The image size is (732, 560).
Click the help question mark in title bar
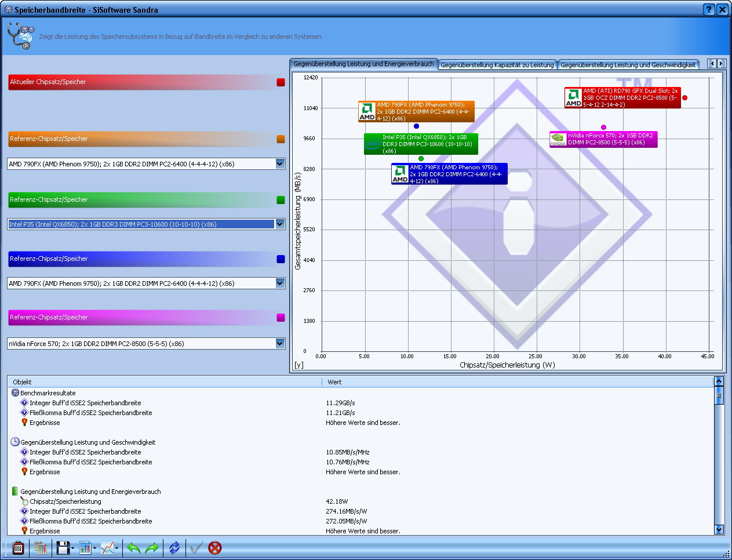[709, 9]
